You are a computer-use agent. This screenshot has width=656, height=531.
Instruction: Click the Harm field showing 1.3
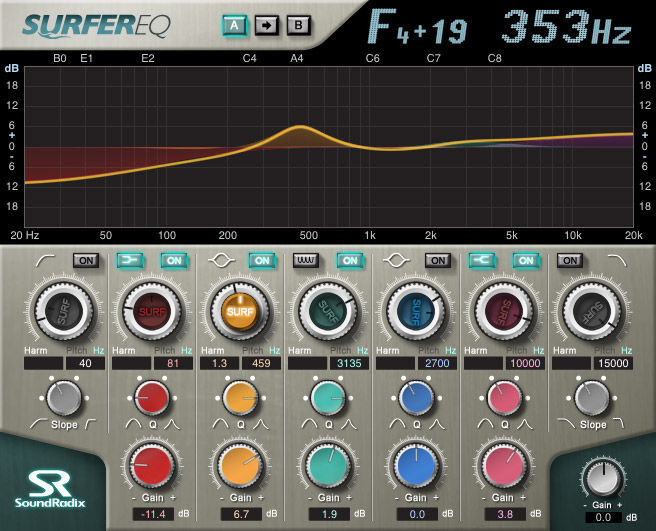(x=220, y=363)
